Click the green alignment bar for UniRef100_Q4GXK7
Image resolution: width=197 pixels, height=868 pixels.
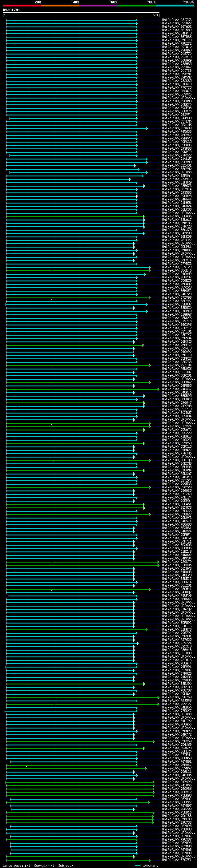click(82, 389)
